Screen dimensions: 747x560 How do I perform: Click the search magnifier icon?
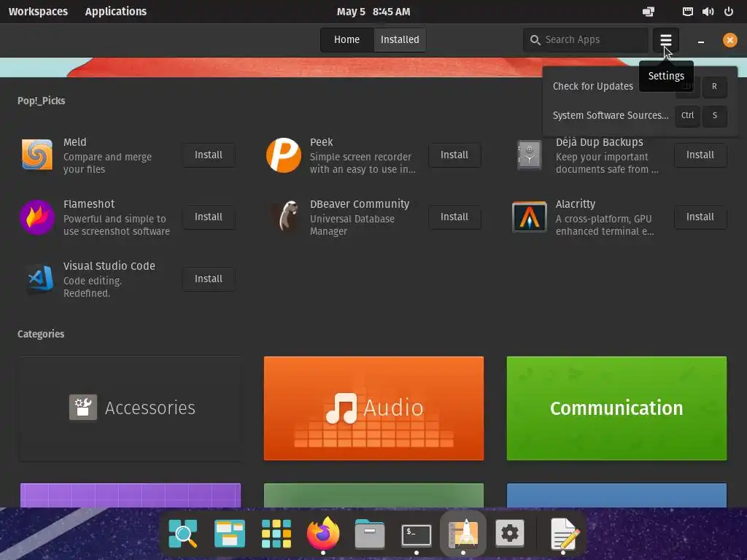535,40
